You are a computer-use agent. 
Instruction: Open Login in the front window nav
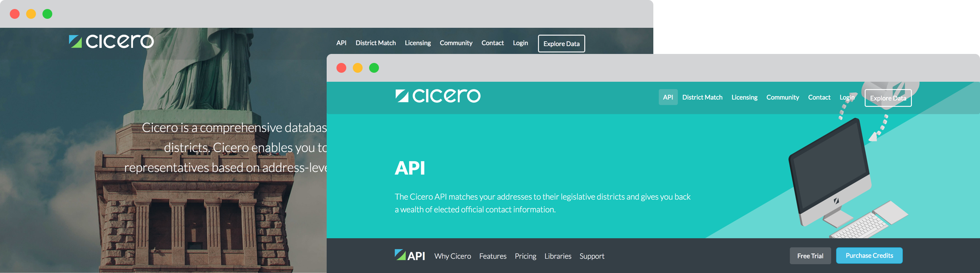tap(847, 97)
